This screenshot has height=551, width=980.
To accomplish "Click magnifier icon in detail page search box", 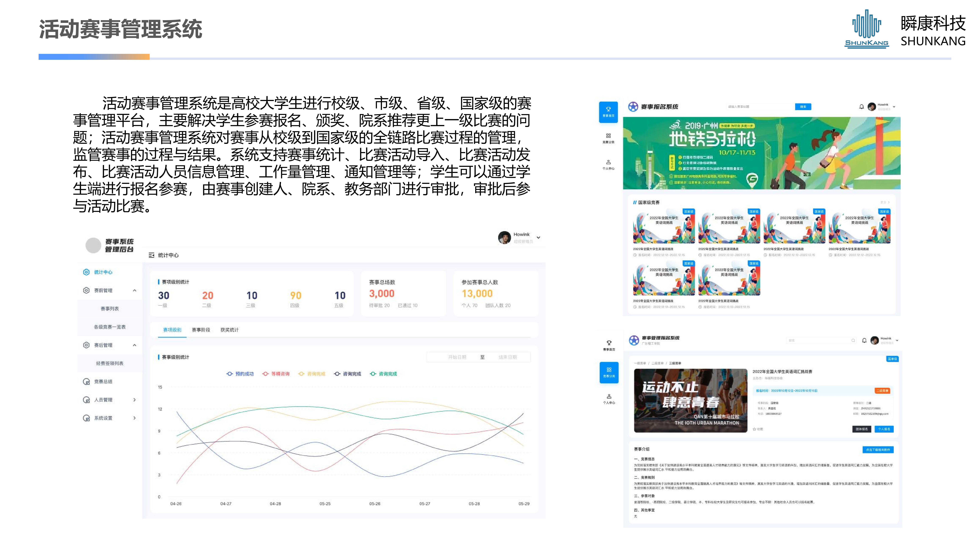I will coord(853,340).
